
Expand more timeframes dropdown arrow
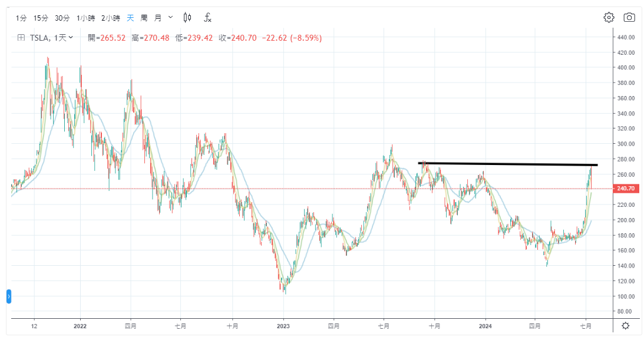pyautogui.click(x=171, y=18)
